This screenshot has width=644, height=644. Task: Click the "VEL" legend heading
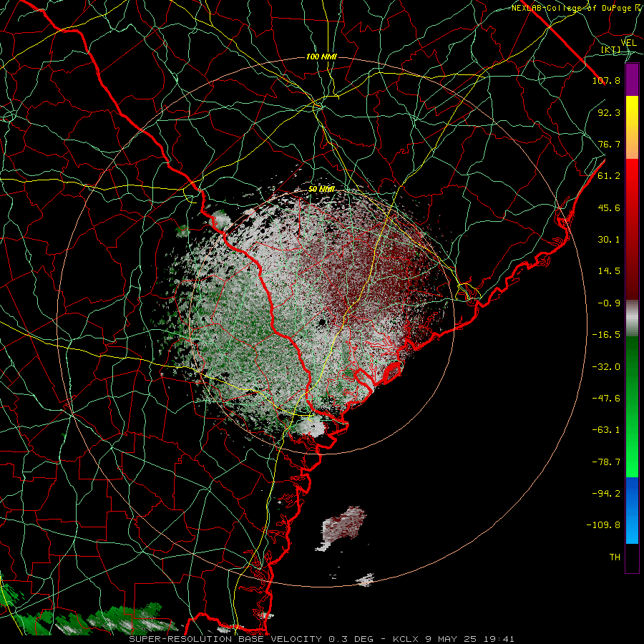(628, 43)
